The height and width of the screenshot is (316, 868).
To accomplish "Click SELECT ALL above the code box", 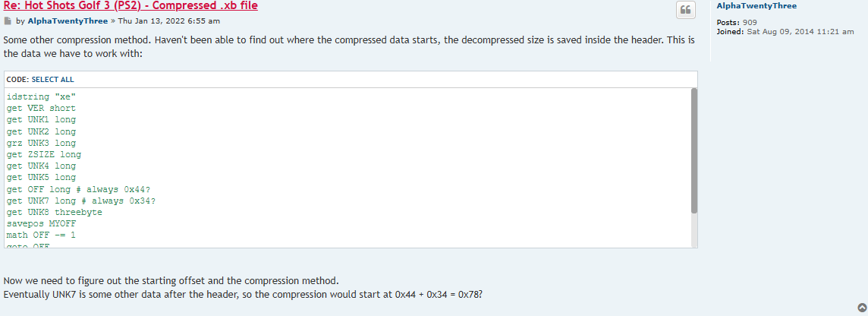I will (52, 80).
